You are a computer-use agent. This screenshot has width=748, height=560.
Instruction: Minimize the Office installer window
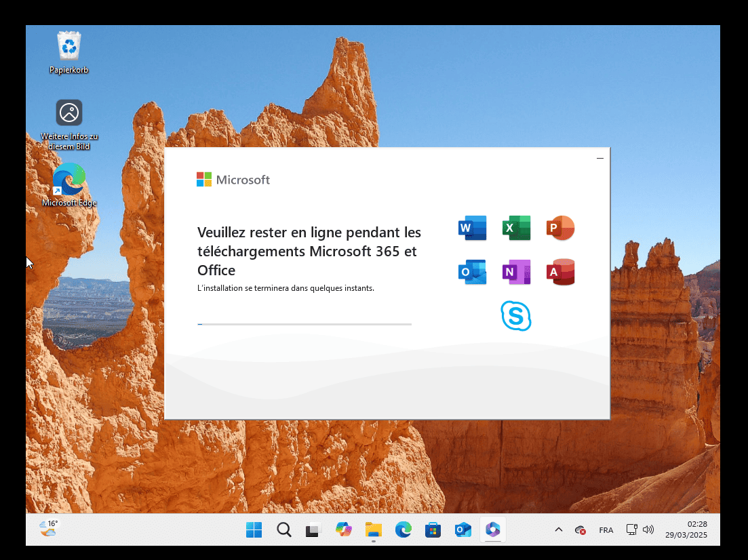(599, 158)
